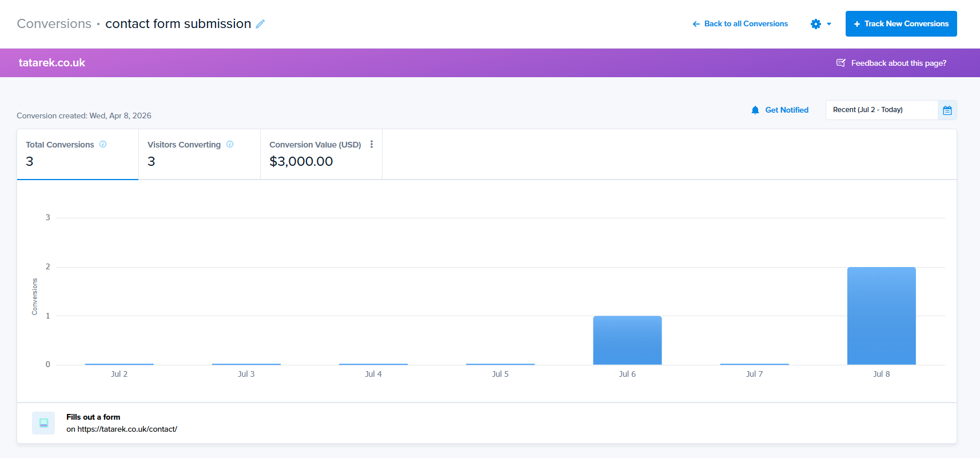Image resolution: width=980 pixels, height=458 pixels.
Task: Click the Get Notified link
Action: (x=787, y=110)
